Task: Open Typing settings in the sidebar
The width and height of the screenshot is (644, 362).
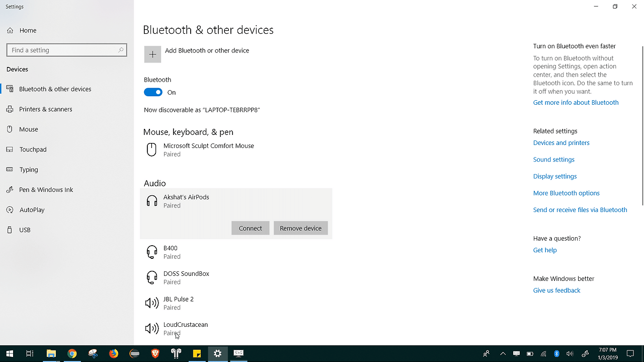Action: [28, 170]
